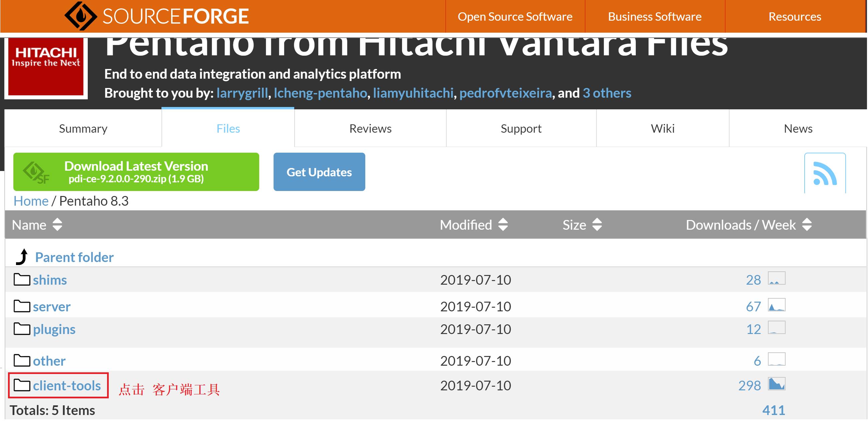Click the Get Updates button

point(319,172)
